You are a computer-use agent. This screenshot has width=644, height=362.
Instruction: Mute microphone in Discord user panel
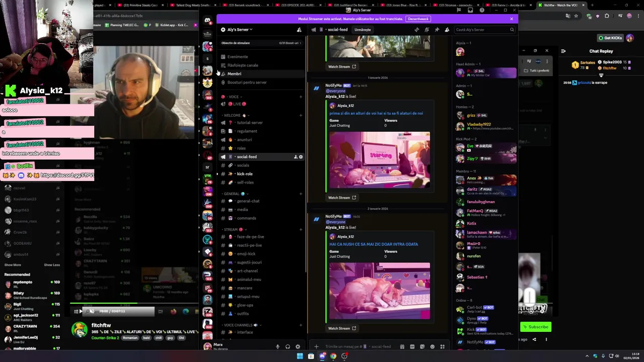277,346
